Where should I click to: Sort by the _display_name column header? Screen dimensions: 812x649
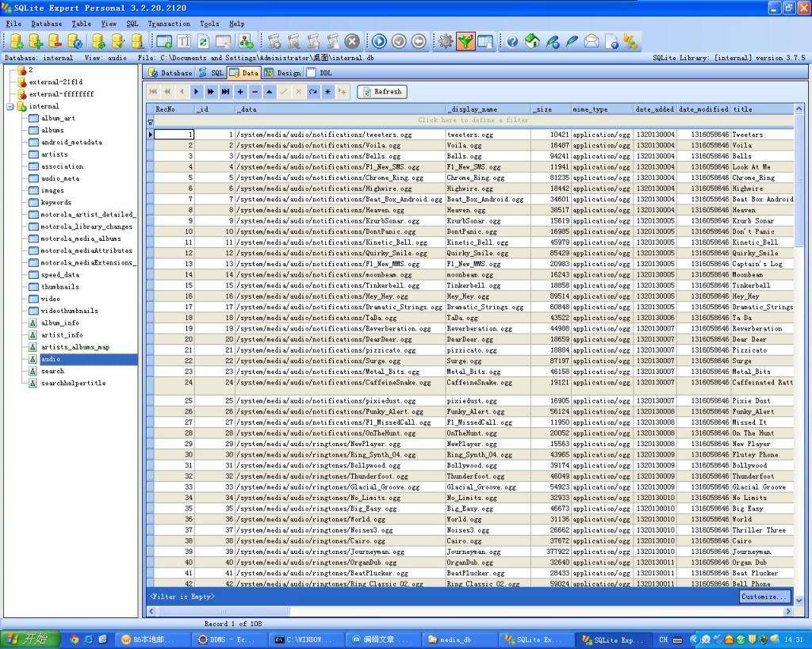pyautogui.click(x=486, y=109)
